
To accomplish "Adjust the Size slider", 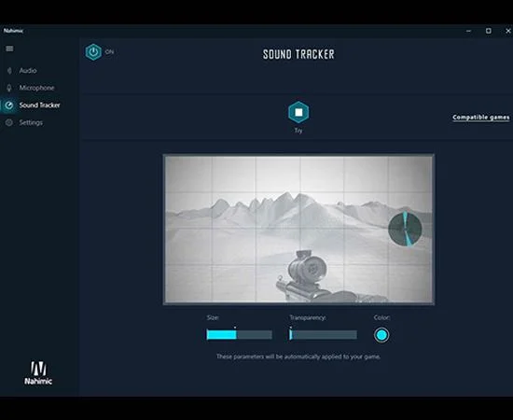I will pyautogui.click(x=239, y=334).
